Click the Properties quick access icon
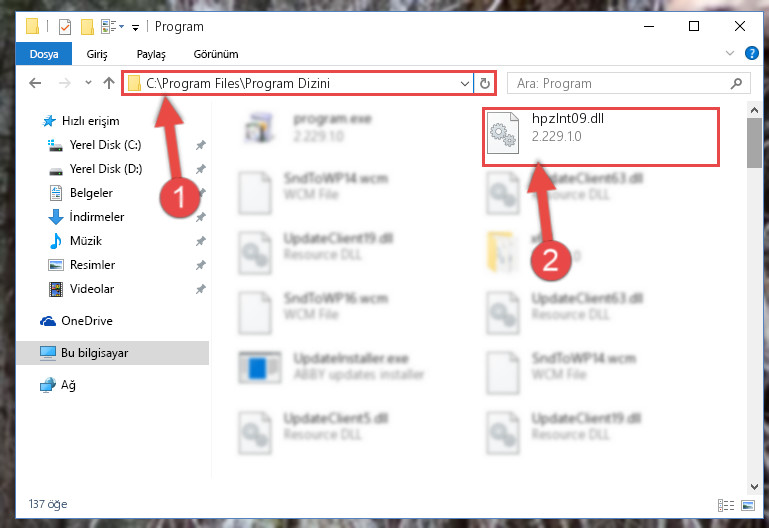This screenshot has width=769, height=528. click(65, 26)
